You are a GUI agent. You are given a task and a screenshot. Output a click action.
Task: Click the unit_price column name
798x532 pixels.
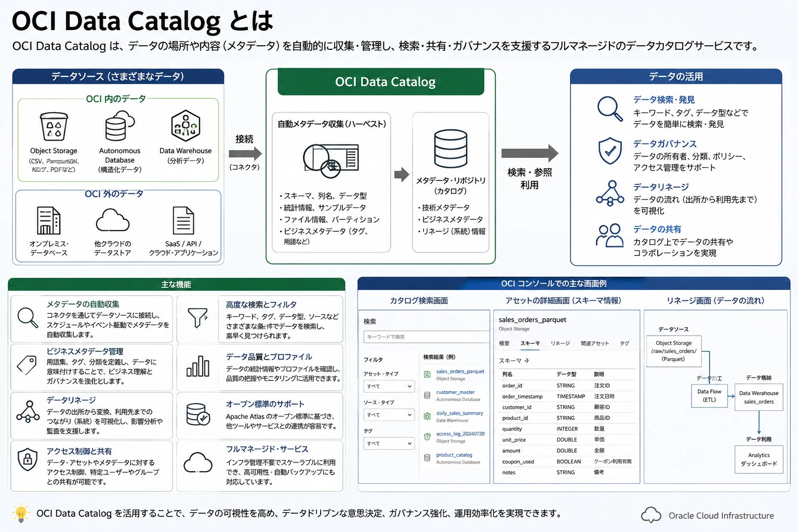tap(514, 440)
